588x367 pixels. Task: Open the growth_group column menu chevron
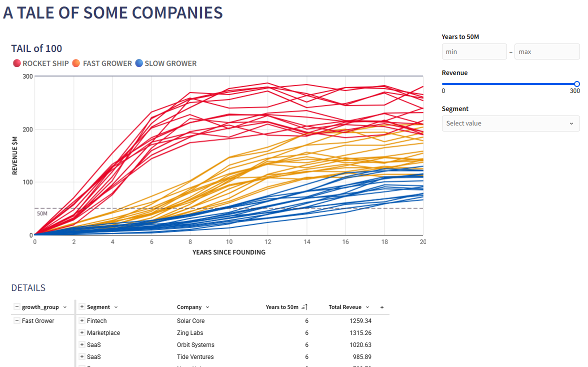tap(65, 307)
